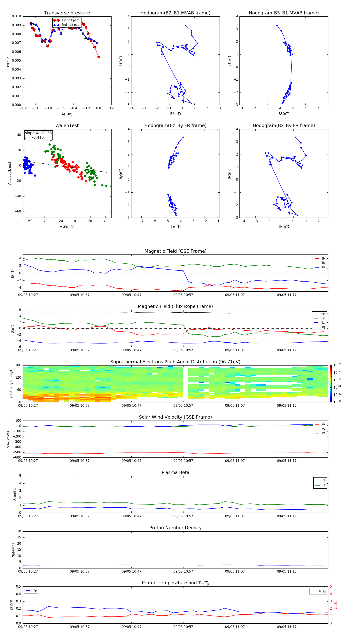Screen dimensions: 351x644
Task: Click the red Te/Tp legend entry
Action: [x=318, y=591]
